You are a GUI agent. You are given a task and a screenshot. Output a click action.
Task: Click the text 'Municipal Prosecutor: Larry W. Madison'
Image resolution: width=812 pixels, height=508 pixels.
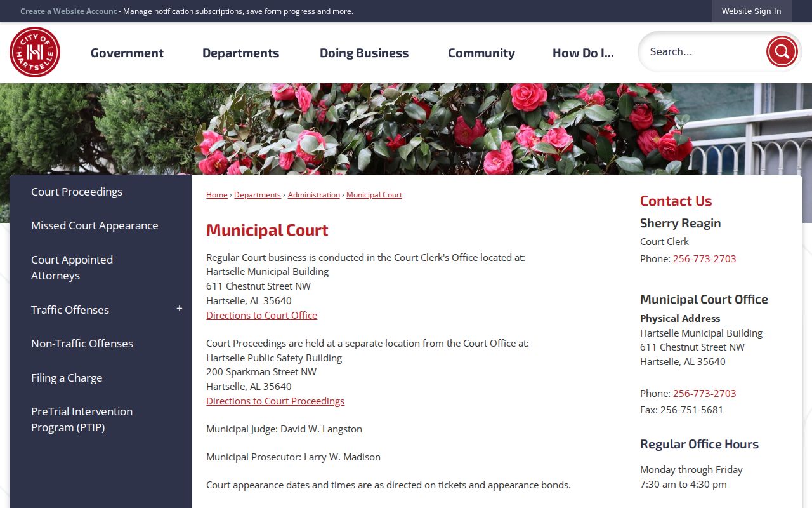293,457
